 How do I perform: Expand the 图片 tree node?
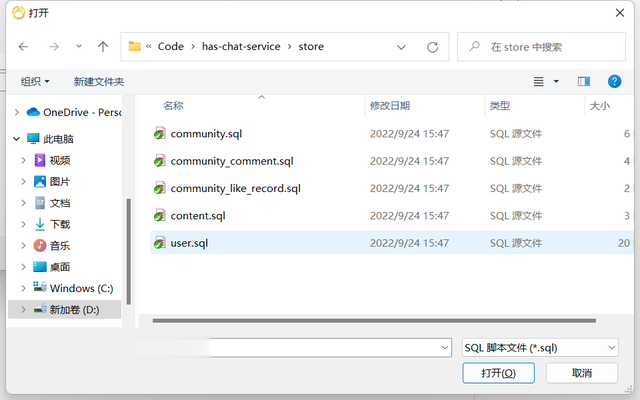tap(23, 182)
